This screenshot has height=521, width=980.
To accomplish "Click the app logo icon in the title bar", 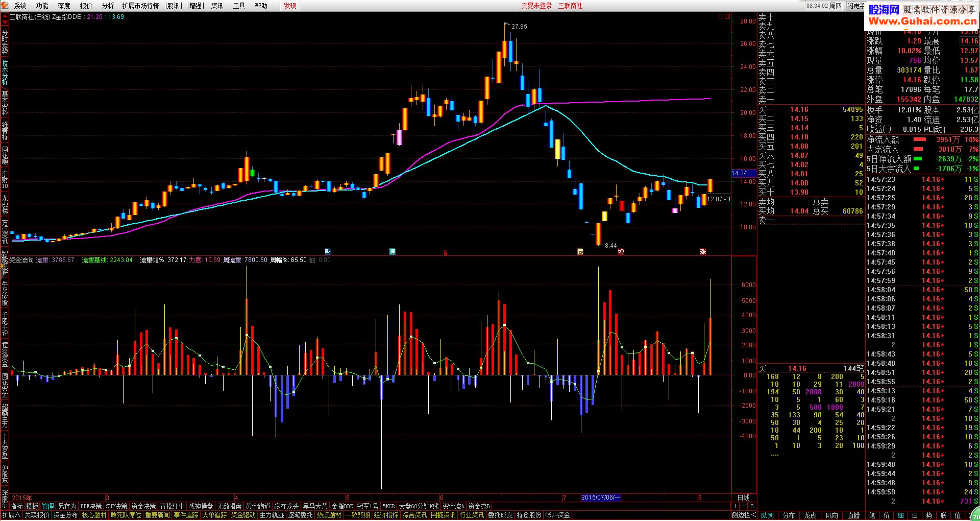I will [x=5, y=6].
